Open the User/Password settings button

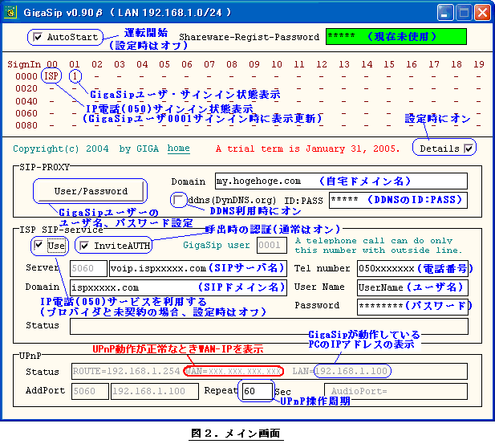click(x=91, y=191)
